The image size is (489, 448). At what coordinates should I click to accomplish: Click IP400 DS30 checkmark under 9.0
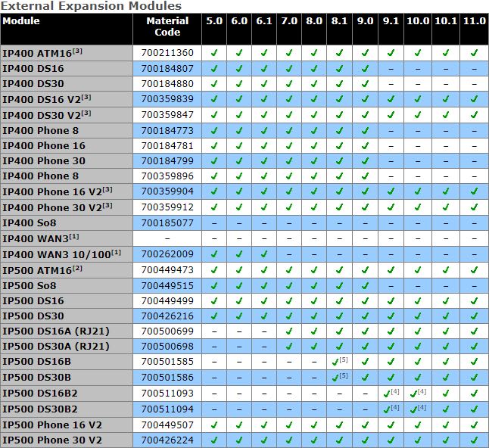coord(365,83)
